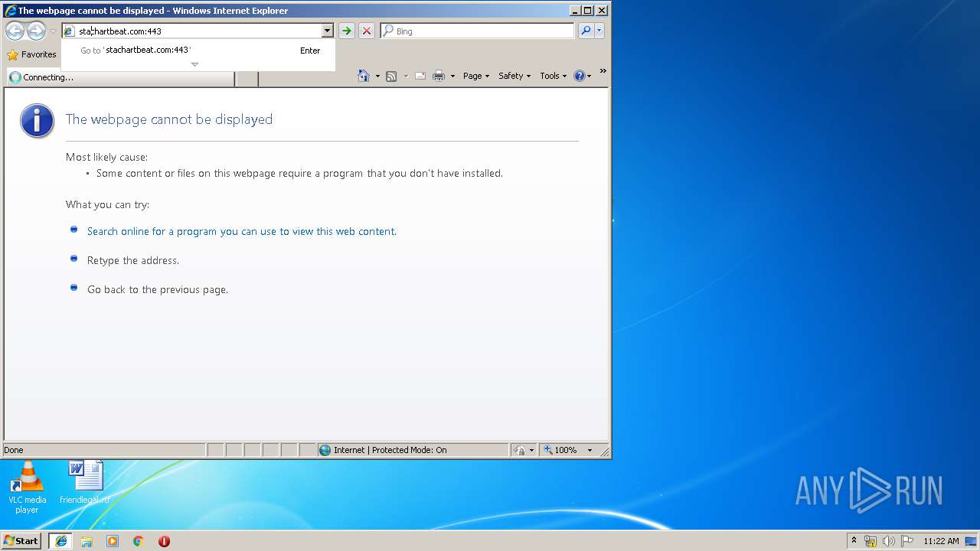Open the recent pages dropdown arrow
Screen dimensions: 980x551
[x=53, y=31]
